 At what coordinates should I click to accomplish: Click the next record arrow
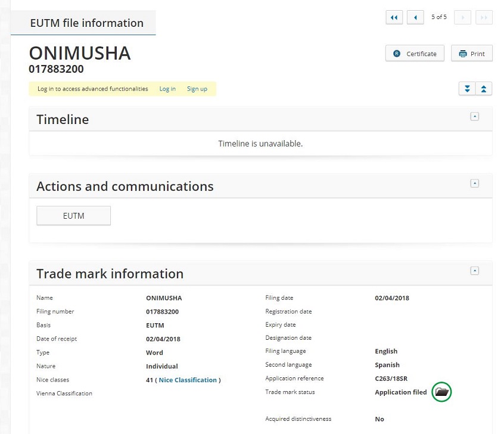pos(462,17)
